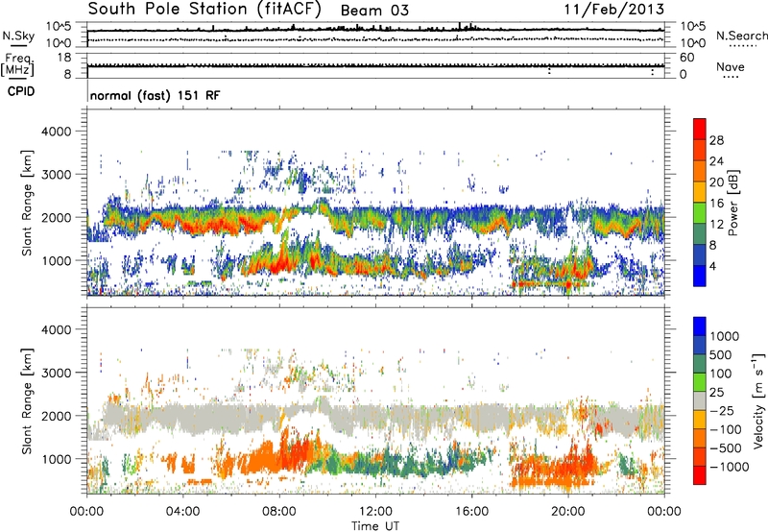Screen dimensions: 768x532
Task: Click the '-25' tick on Velocity colorbar
Action: (x=723, y=410)
